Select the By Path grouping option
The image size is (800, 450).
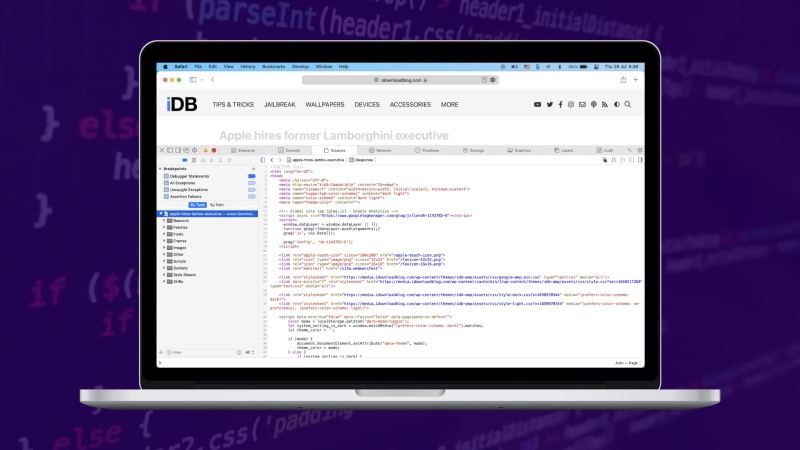point(216,205)
